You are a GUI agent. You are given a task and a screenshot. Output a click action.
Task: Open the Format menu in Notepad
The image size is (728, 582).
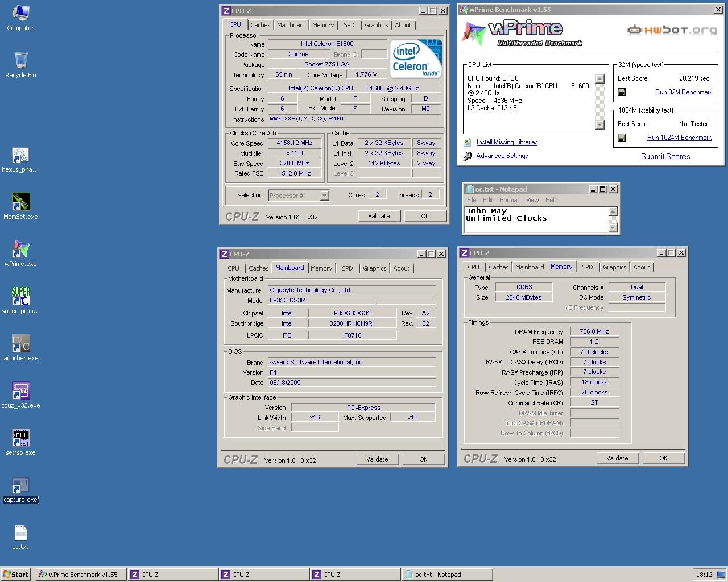coord(510,201)
